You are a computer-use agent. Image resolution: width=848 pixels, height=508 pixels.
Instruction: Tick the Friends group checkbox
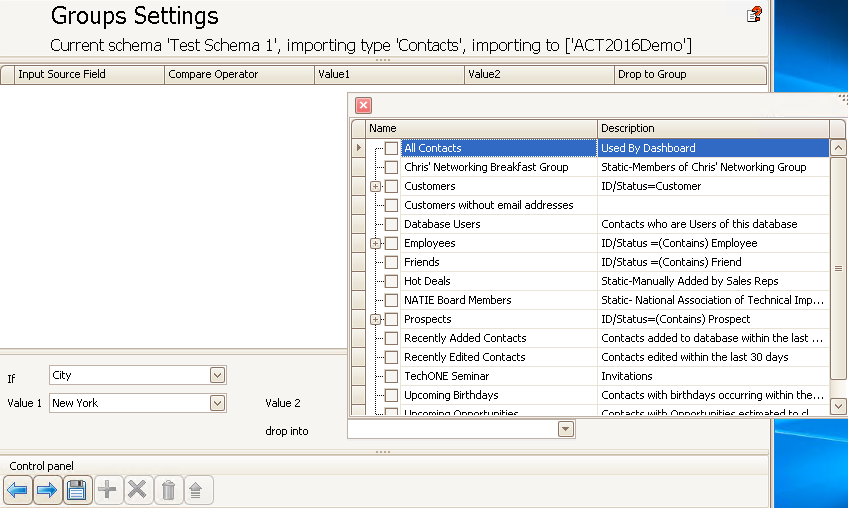(x=392, y=262)
